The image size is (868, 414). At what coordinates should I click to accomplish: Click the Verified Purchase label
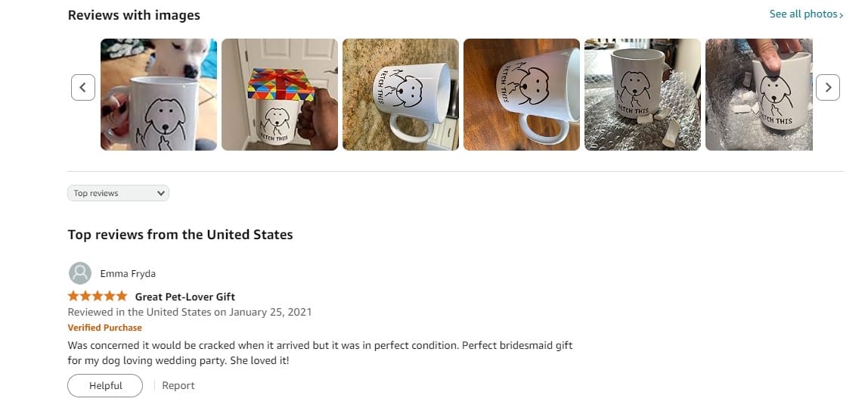coord(104,328)
